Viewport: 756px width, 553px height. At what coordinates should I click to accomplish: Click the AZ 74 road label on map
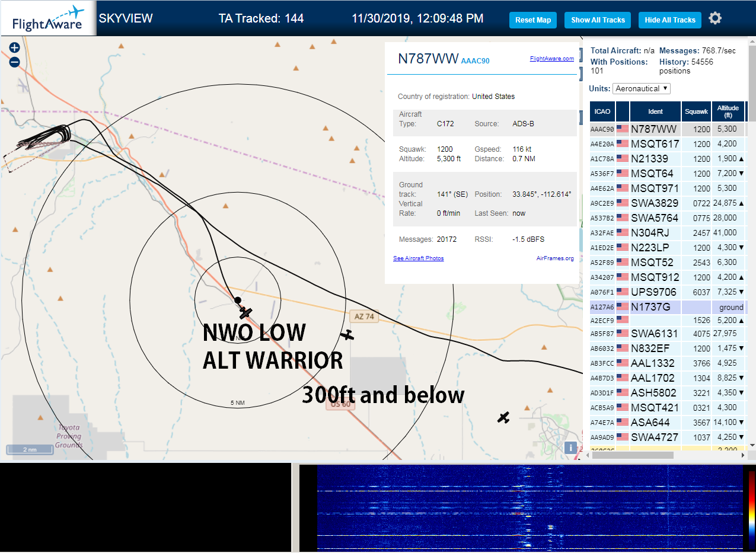point(365,317)
